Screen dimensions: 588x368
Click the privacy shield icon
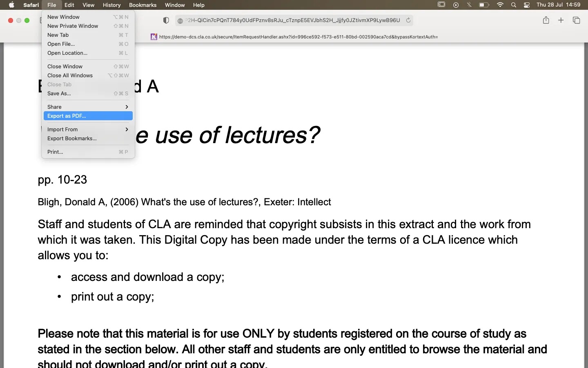[166, 20]
